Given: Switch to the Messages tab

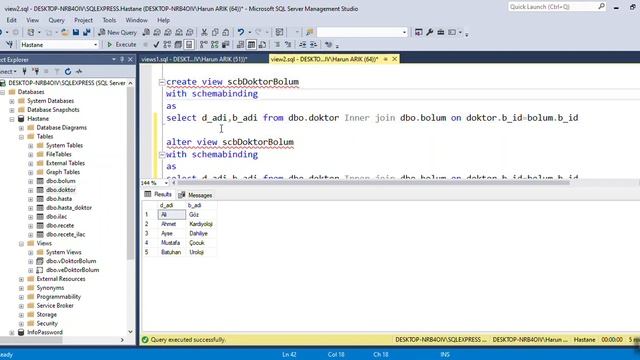Looking at the screenshot, I should coord(196,195).
